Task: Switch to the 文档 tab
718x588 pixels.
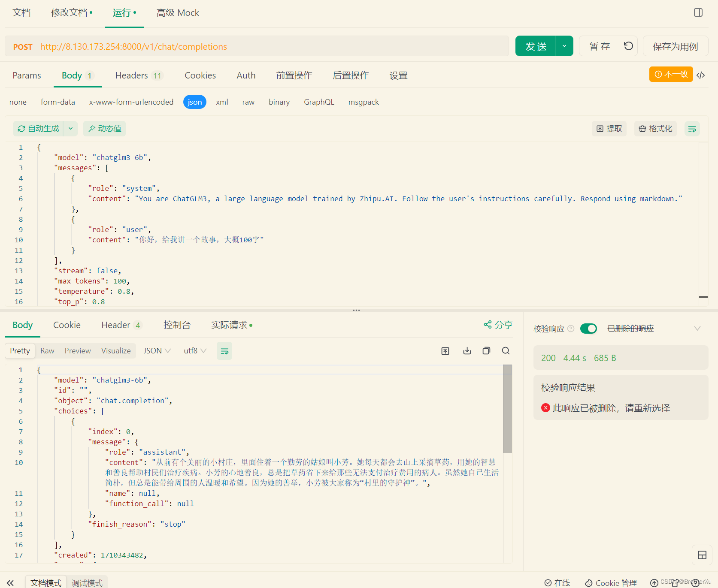Action: [x=21, y=13]
